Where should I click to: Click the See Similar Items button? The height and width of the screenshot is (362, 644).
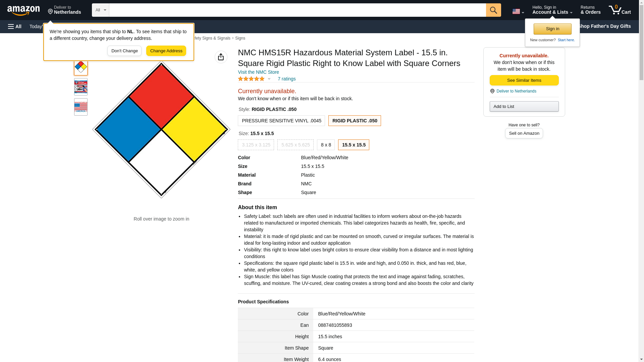click(x=524, y=80)
